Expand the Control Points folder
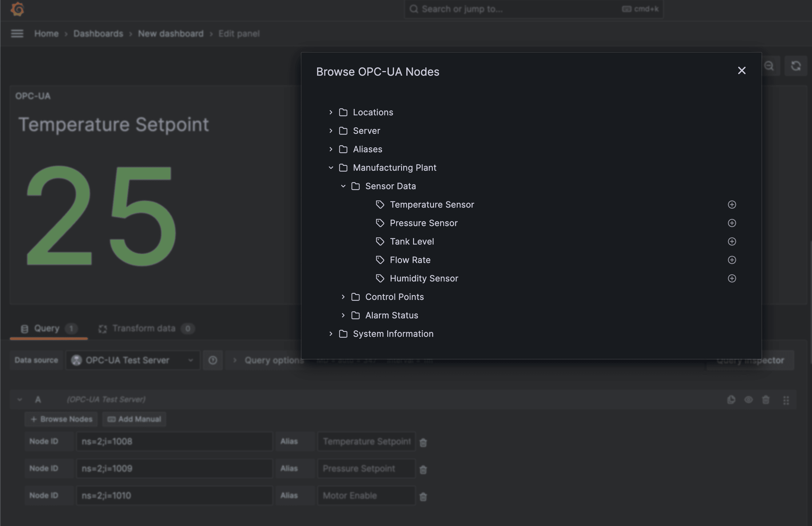 [x=343, y=297]
